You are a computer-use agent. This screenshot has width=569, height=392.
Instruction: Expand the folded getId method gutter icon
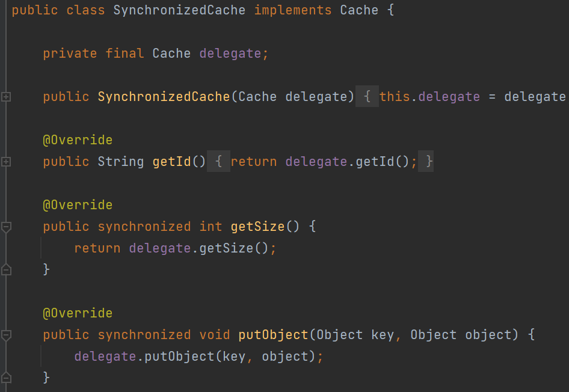(x=6, y=162)
